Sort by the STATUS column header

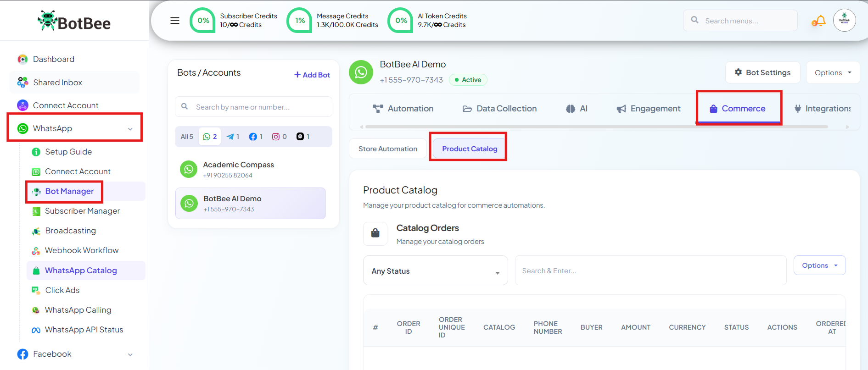[x=736, y=327]
